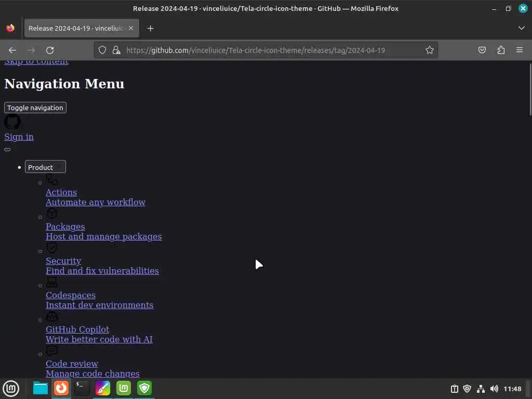The width and height of the screenshot is (532, 399).
Task: Bookmark this page with the star icon
Action: (x=429, y=50)
